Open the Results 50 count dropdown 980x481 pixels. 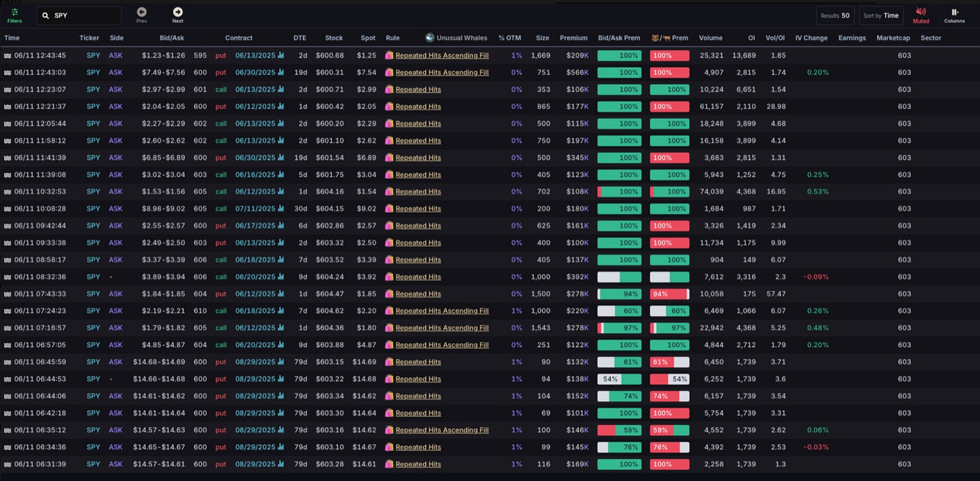(x=835, y=15)
